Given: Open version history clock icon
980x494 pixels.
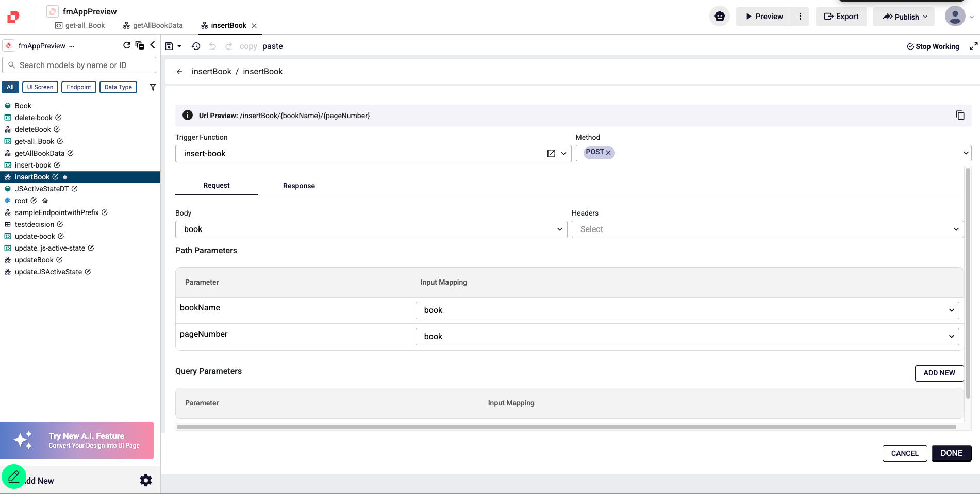Looking at the screenshot, I should 196,46.
